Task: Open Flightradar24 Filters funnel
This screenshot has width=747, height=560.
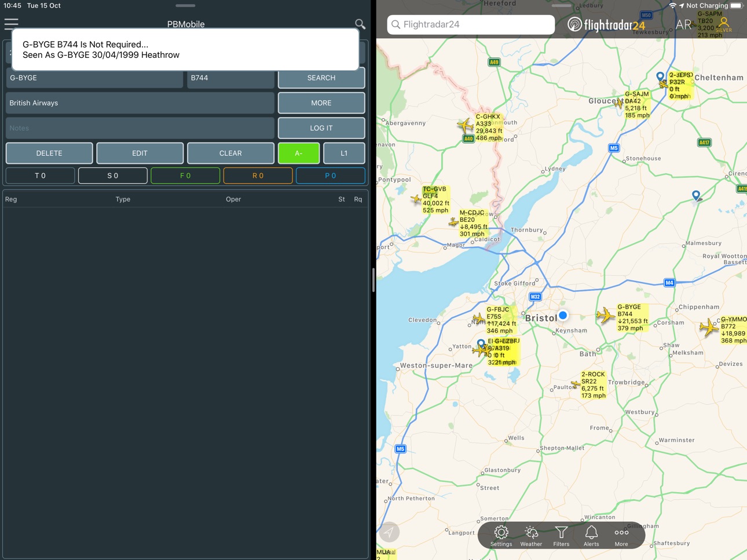Action: 561,536
